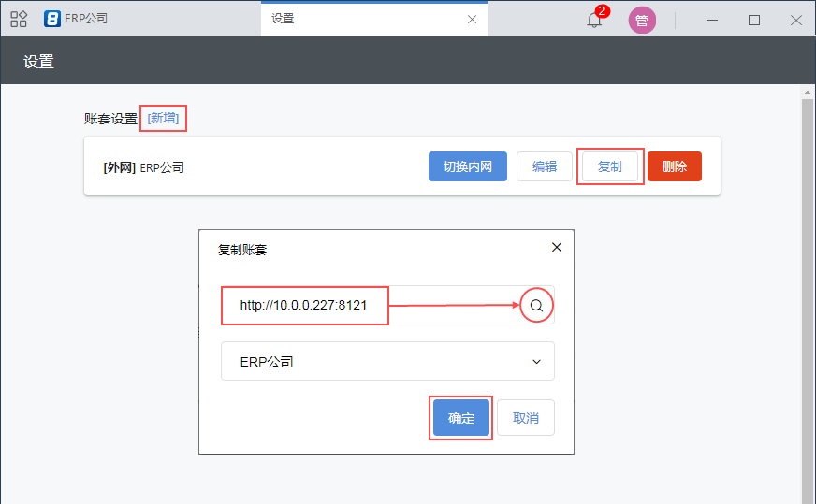Viewport: 816px width, 504px height.
Task: Click the blue ERP公司 logo icon
Action: tap(52, 19)
